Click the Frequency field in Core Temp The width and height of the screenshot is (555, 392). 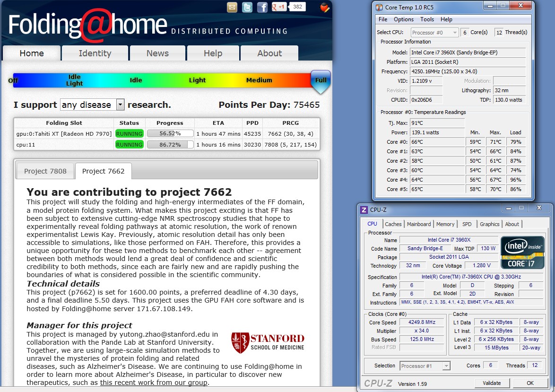[x=468, y=71]
